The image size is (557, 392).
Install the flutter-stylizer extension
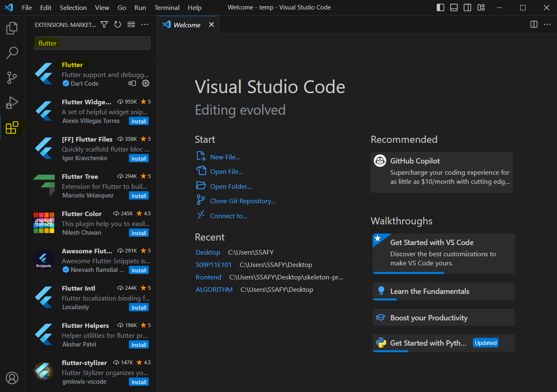click(x=139, y=382)
